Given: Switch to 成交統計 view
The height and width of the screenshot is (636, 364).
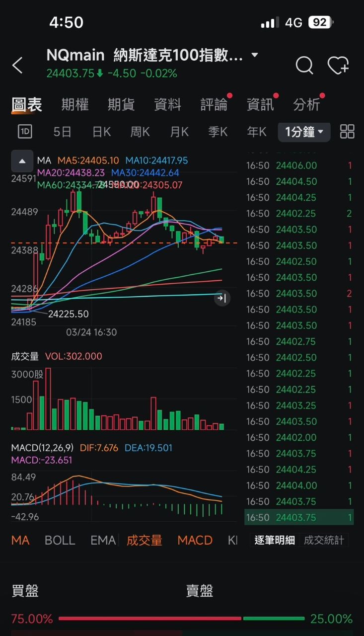Looking at the screenshot, I should pos(324,540).
